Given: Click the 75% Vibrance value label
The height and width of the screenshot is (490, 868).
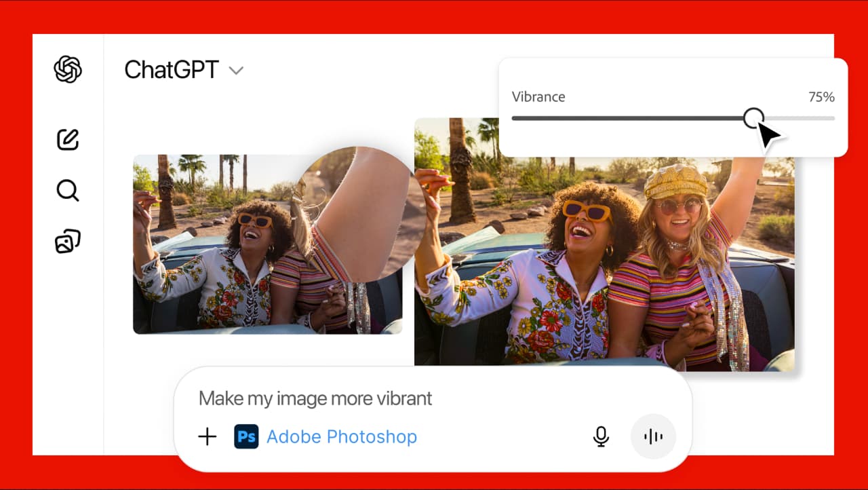Looking at the screenshot, I should (821, 96).
